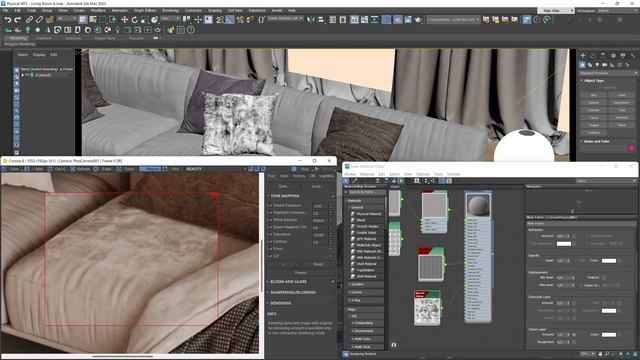
Task: Click the Mirror tool icon
Action: [311, 20]
